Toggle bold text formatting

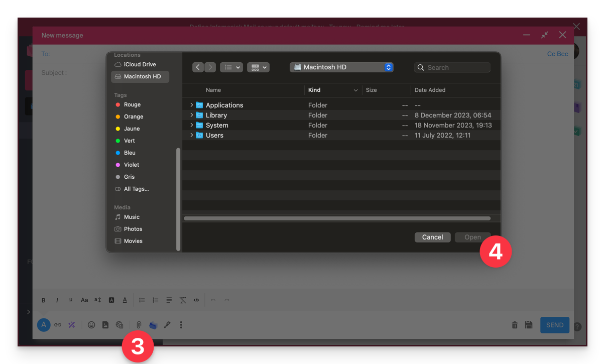tap(44, 300)
